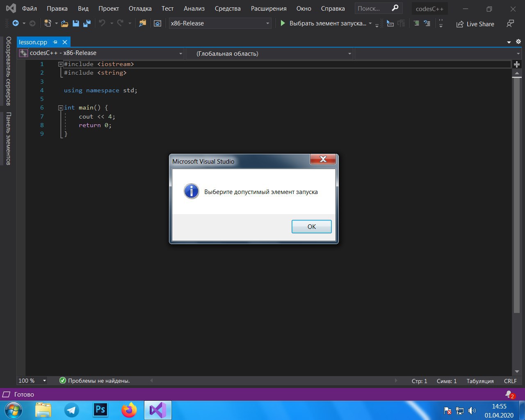Click the Find in Files icon
The image size is (525, 420).
(142, 23)
